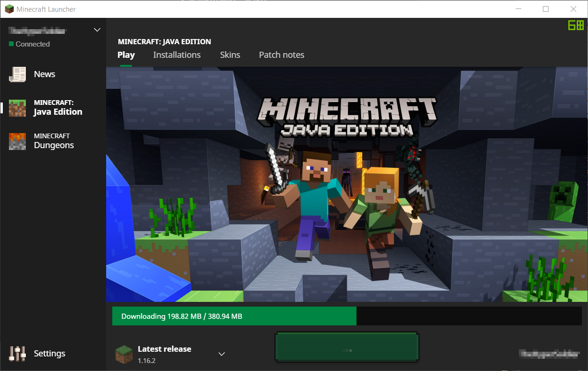The image size is (588, 371).
Task: Open the Latest release version dropdown arrow
Action: click(x=222, y=354)
